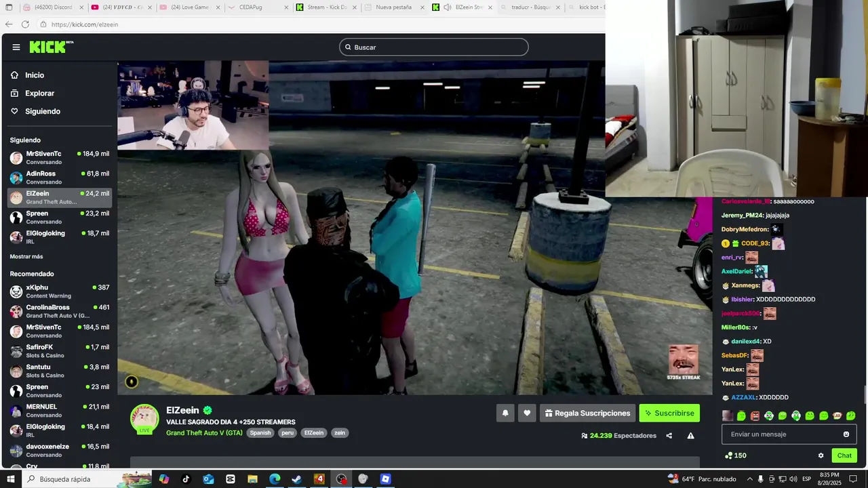Open chat settings gear

(821, 455)
